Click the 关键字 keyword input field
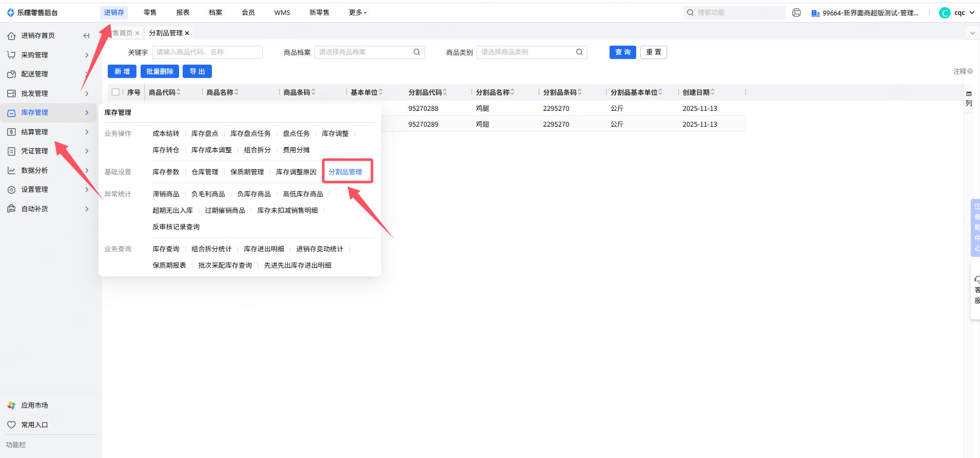Image resolution: width=980 pixels, height=458 pixels. pos(207,52)
